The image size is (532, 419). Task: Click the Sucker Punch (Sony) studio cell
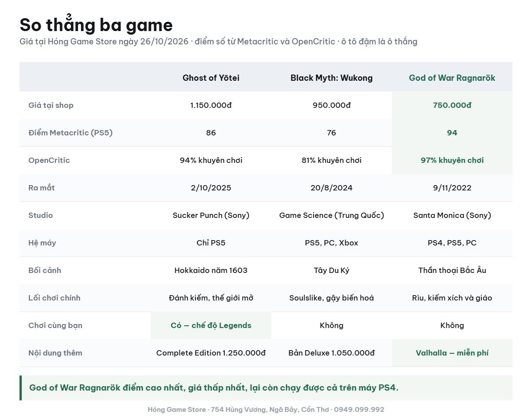click(x=211, y=215)
